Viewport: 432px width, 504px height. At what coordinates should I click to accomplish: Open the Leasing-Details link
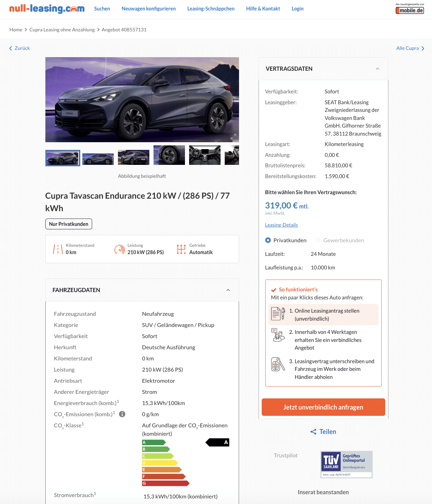point(281,225)
